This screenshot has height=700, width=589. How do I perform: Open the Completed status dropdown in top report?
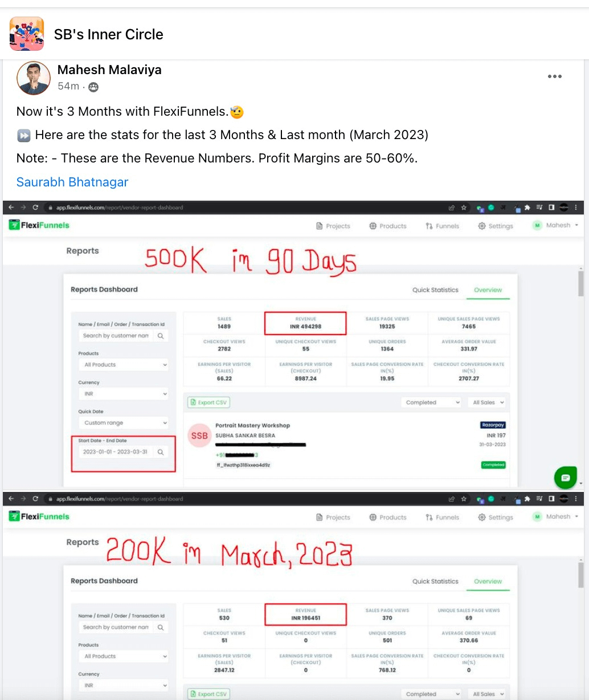(x=431, y=402)
